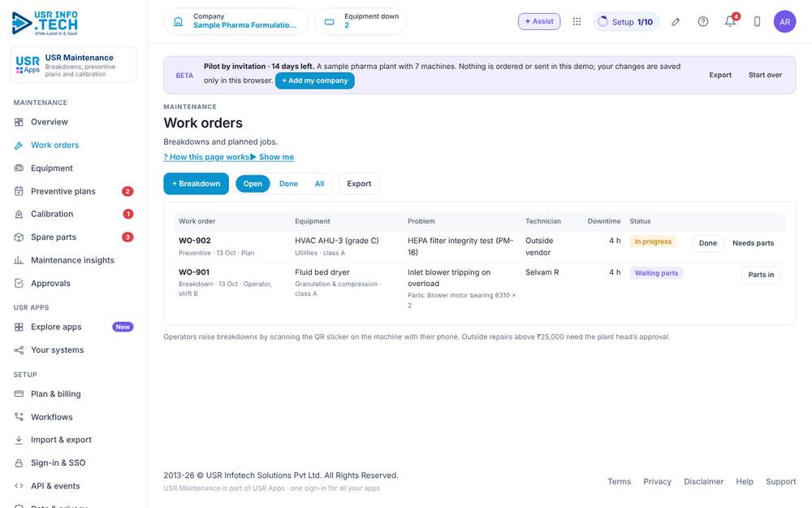The image size is (812, 508).
Task: Click the Plan & billing card icon
Action: [19, 394]
